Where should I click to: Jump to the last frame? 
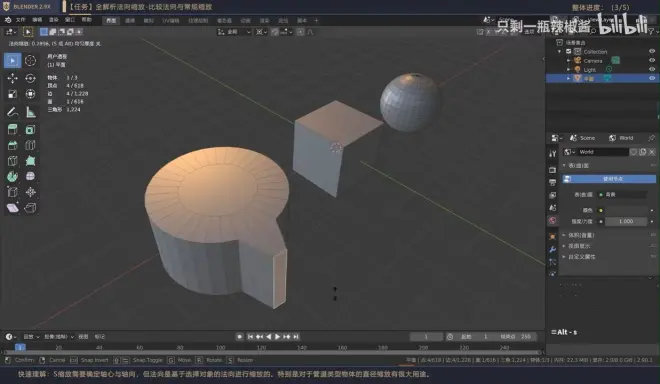click(296, 336)
